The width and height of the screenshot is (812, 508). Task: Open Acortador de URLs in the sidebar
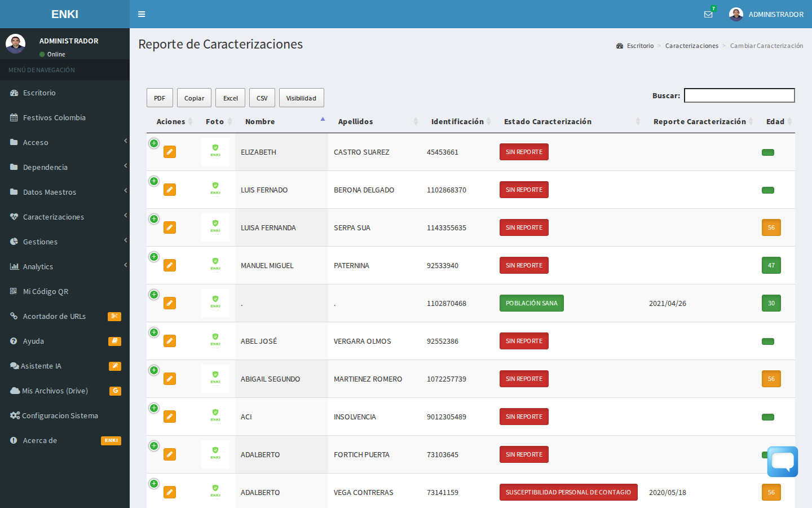pos(65,316)
